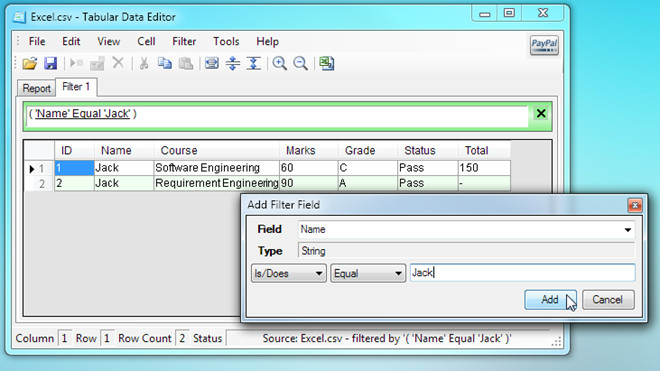Viewport: 660px width, 371px height.
Task: Paste using the clipboard toolbar icon
Action: 186,64
